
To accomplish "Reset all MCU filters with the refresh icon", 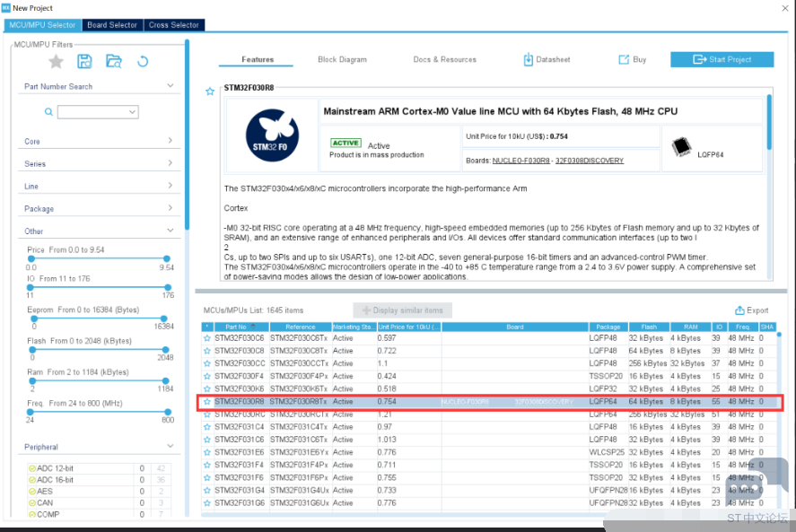I will [x=143, y=61].
